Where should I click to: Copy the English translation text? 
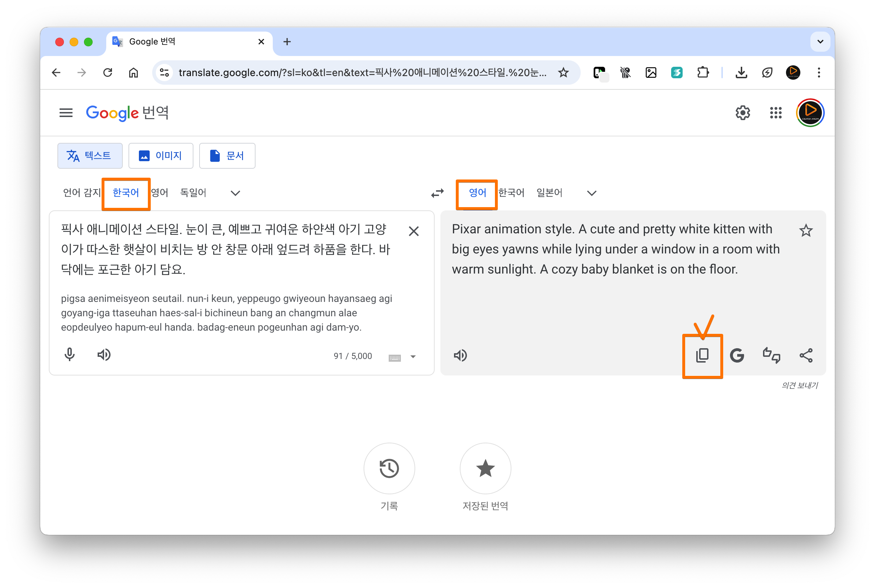click(702, 355)
